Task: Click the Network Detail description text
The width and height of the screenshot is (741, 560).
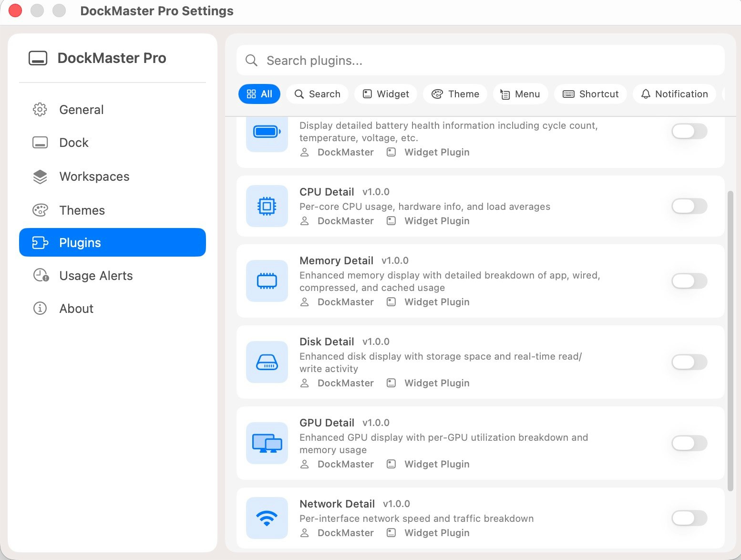Action: pyautogui.click(x=416, y=519)
